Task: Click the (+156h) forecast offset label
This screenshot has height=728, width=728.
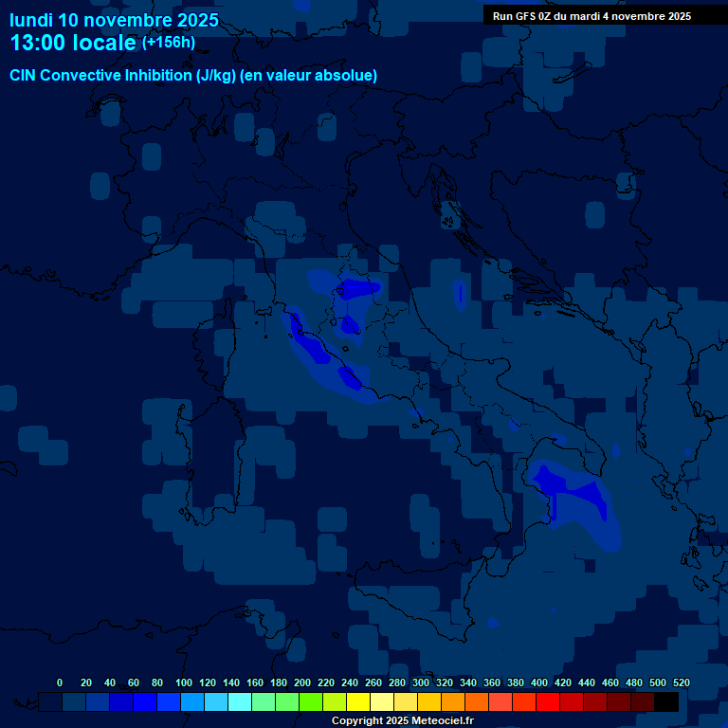Action: (169, 43)
